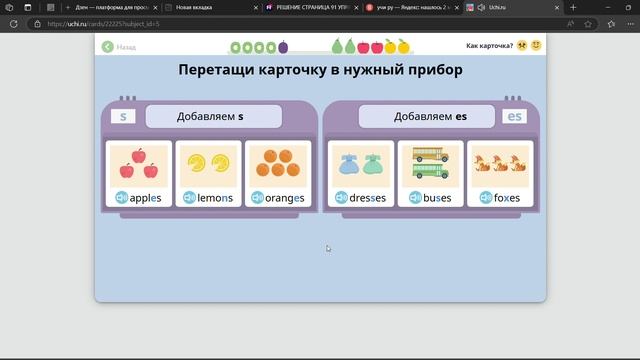Select the apples picture card
Viewport: 640px width, 360px height.
coord(139,173)
